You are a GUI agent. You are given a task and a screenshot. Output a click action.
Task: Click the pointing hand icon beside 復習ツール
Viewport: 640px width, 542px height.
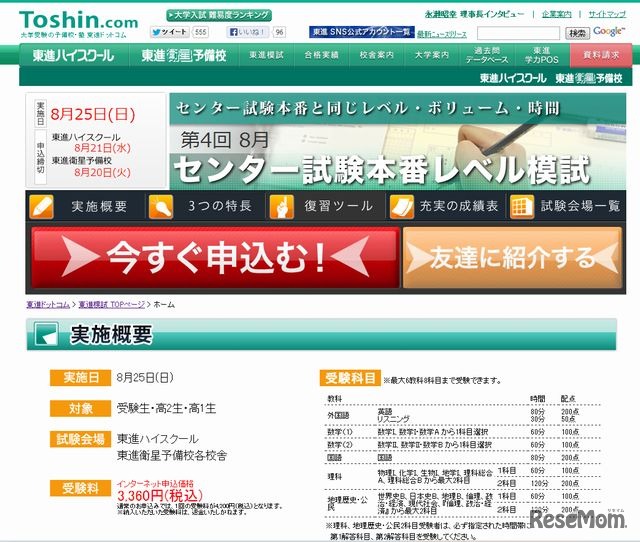point(282,207)
